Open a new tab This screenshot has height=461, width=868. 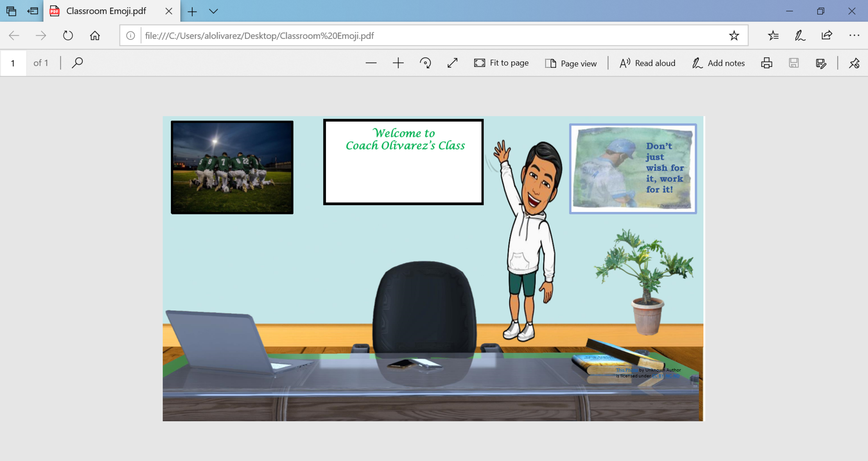pyautogui.click(x=192, y=11)
